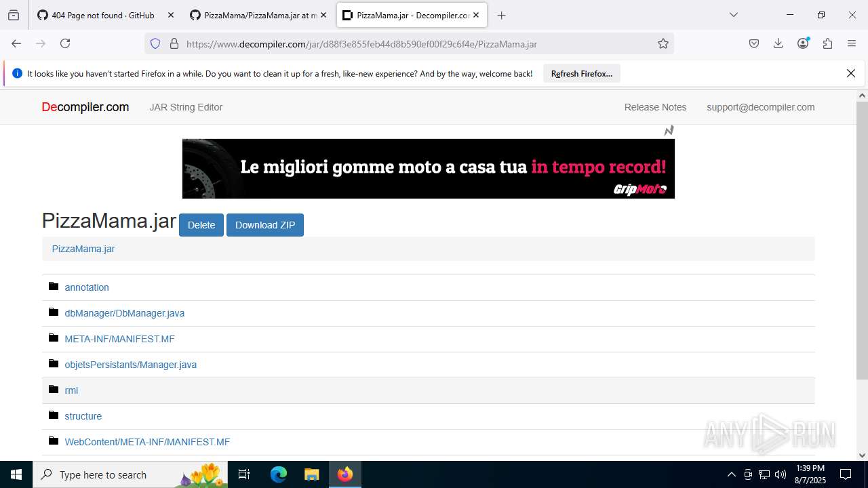Click the page vertical scrollbar
Viewport: 868px width, 488px height.
pyautogui.click(x=862, y=241)
